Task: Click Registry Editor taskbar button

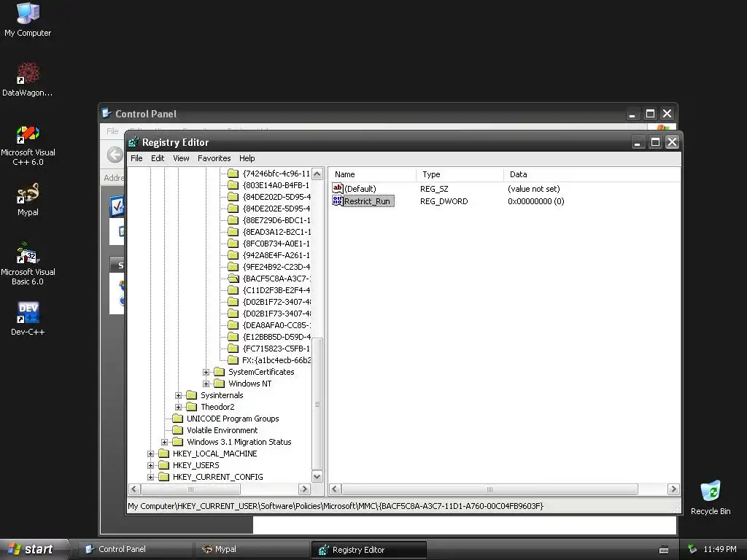Action: [x=368, y=550]
